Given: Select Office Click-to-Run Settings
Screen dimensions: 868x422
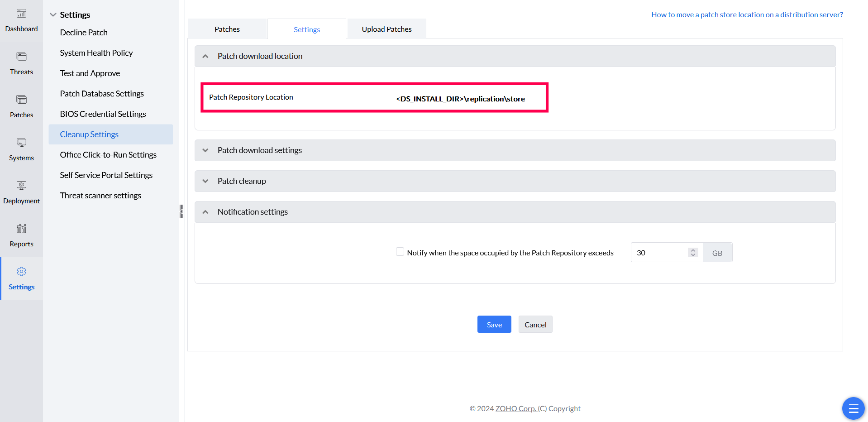Looking at the screenshot, I should pyautogui.click(x=108, y=154).
